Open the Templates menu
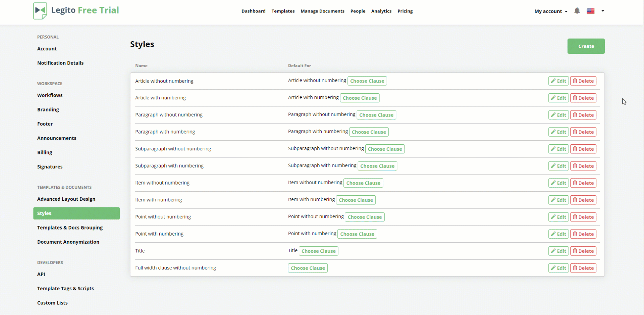644x315 pixels. [283, 11]
